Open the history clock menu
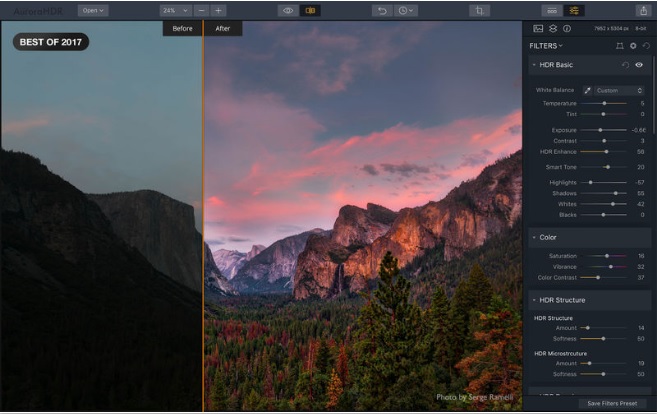657x414 pixels. tap(405, 10)
